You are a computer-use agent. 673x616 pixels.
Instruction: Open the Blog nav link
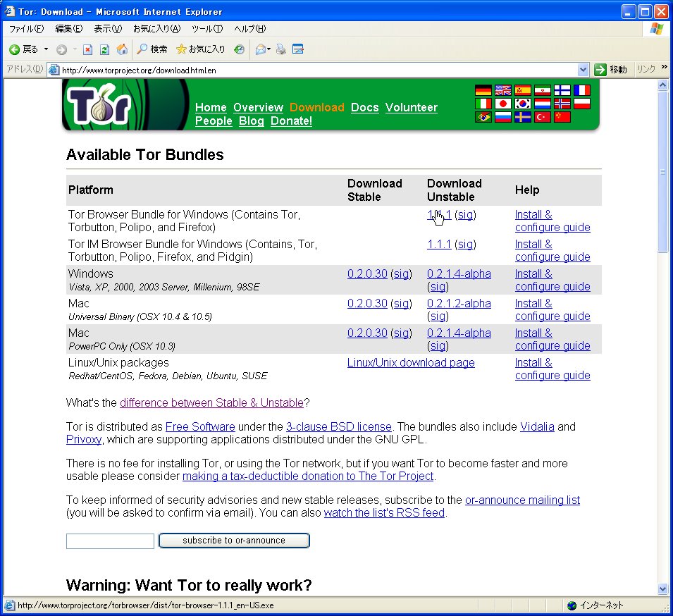(252, 121)
